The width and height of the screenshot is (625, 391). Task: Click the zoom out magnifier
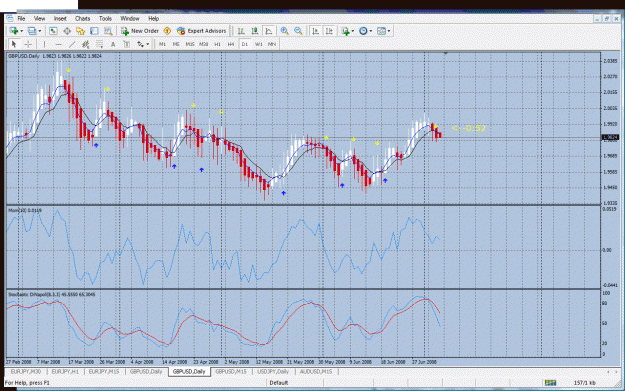coord(298,31)
